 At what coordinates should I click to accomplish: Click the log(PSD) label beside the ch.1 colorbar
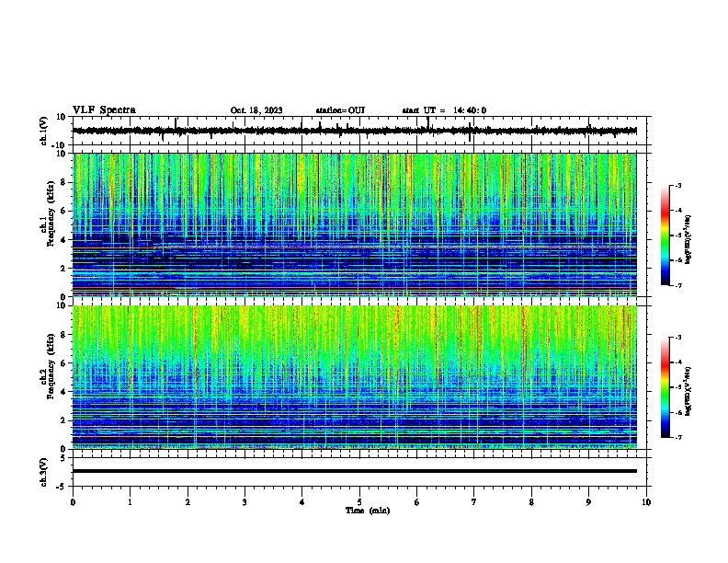point(688,240)
